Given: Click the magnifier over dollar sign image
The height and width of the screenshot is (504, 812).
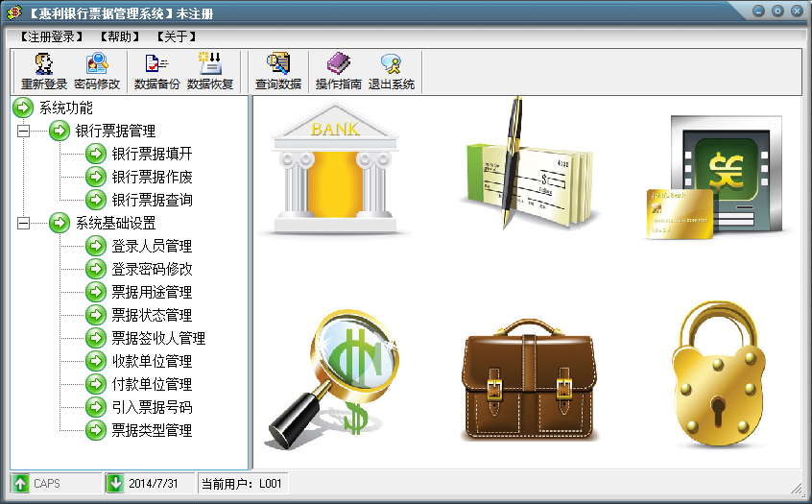Looking at the screenshot, I should tap(333, 378).
